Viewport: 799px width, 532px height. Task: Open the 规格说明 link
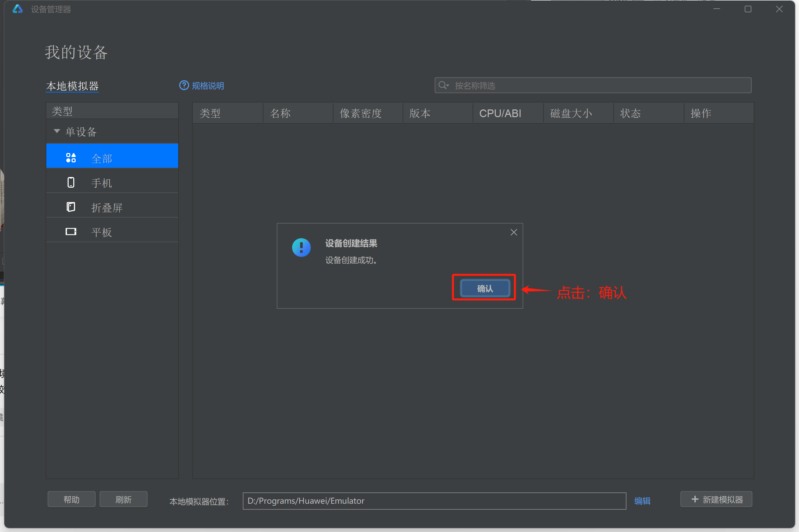(x=208, y=86)
